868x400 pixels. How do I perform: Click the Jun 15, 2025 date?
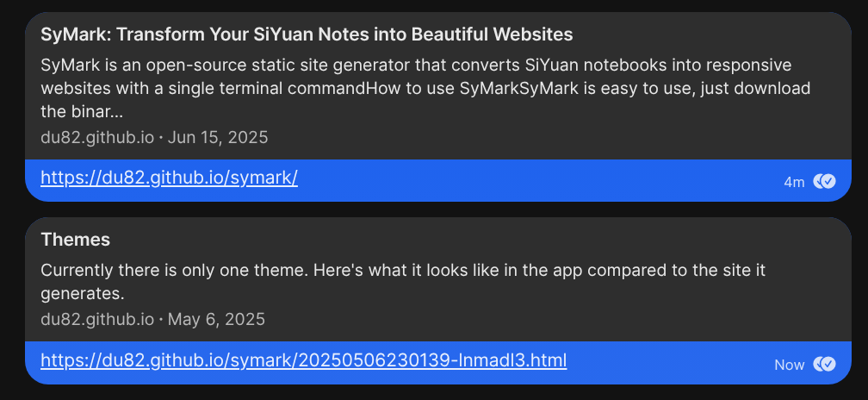point(218,137)
